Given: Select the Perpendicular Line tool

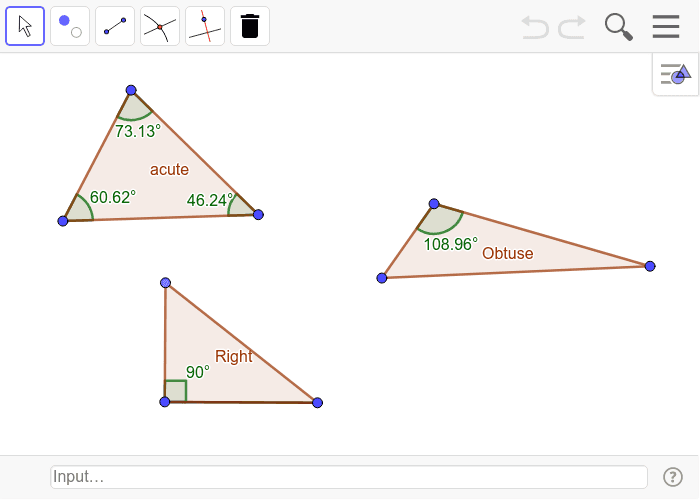Looking at the screenshot, I should [x=205, y=26].
